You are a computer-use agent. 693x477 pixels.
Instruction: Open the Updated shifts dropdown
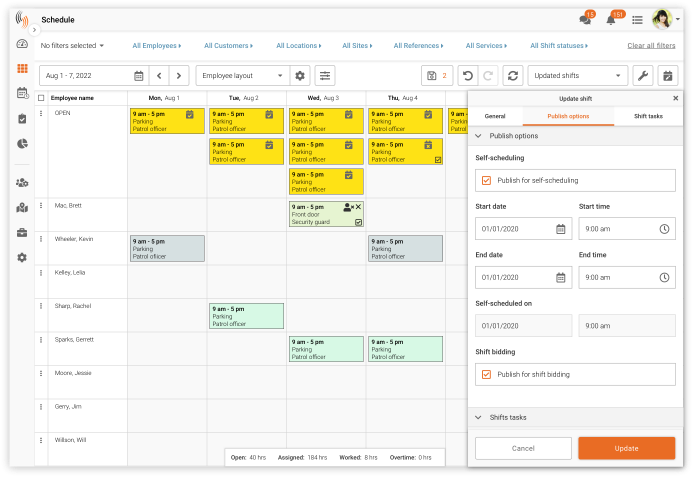tap(578, 76)
